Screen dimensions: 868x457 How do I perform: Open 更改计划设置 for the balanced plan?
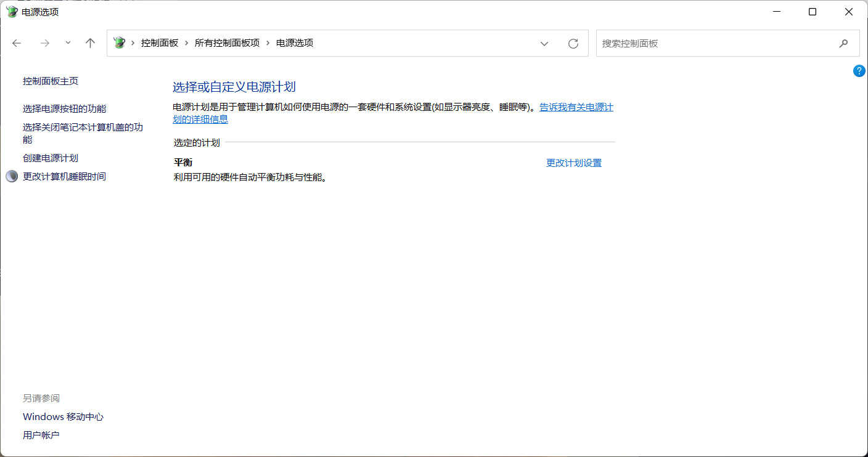[573, 163]
